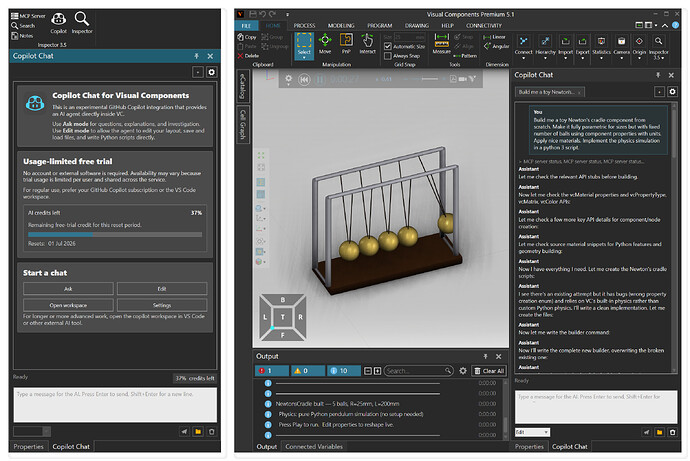Save layout with the title bar save icon
Image resolution: width=690 pixels, height=461 pixels.
point(253,14)
